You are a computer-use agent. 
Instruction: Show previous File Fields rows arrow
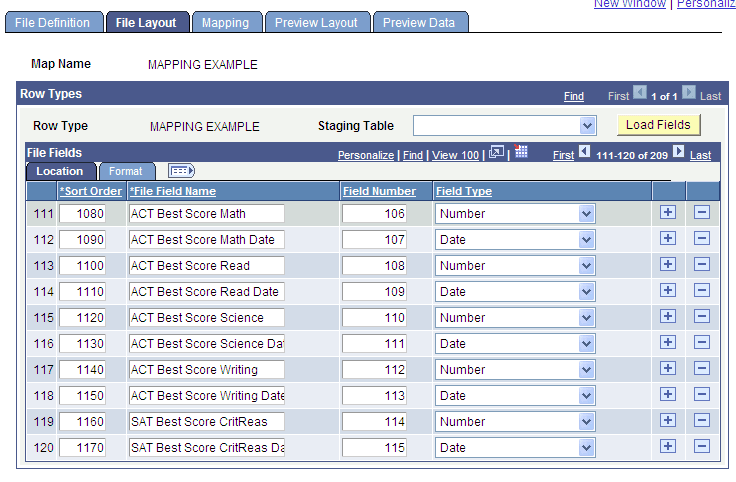[584, 152]
